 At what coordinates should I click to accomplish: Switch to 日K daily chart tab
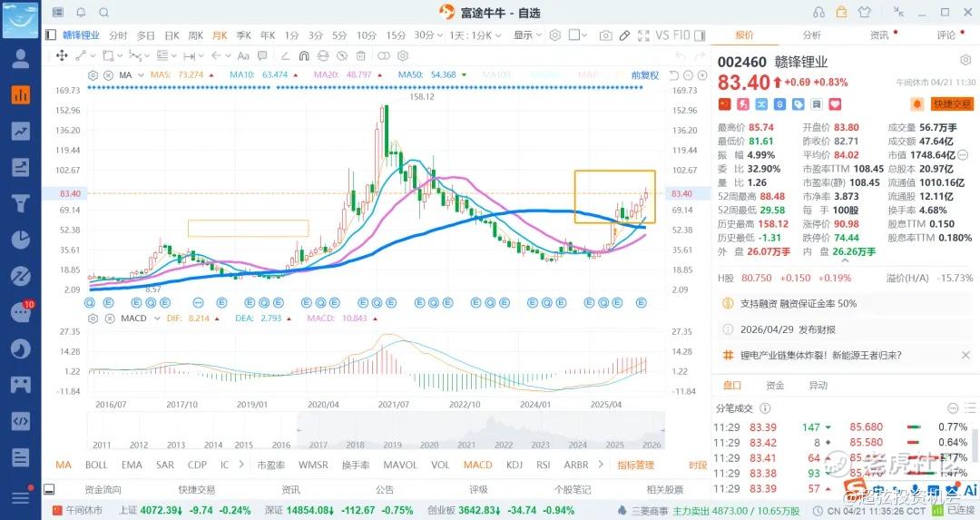[171, 35]
